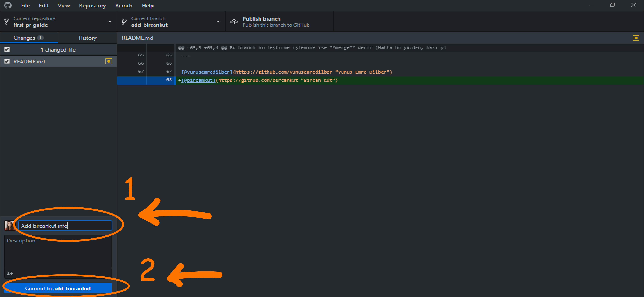Uncheck the '1 changed file' select-all checkbox
Screen dimensions: 644x297
click(x=7, y=49)
